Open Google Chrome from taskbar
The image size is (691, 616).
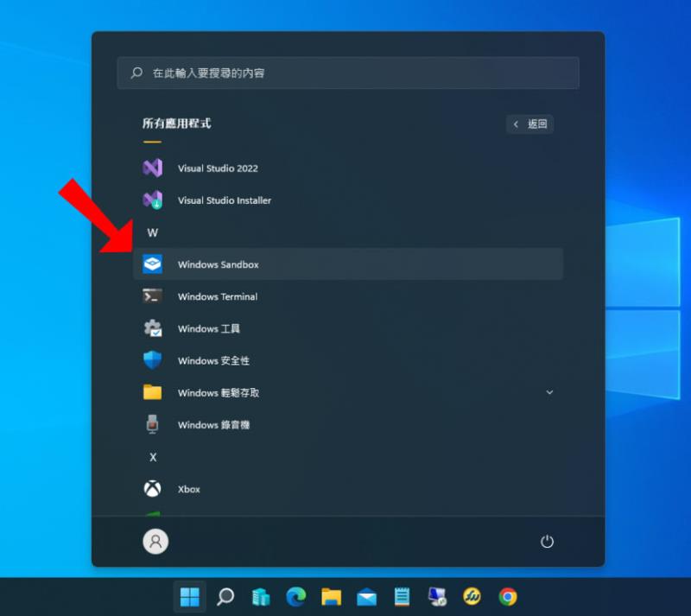(x=508, y=597)
